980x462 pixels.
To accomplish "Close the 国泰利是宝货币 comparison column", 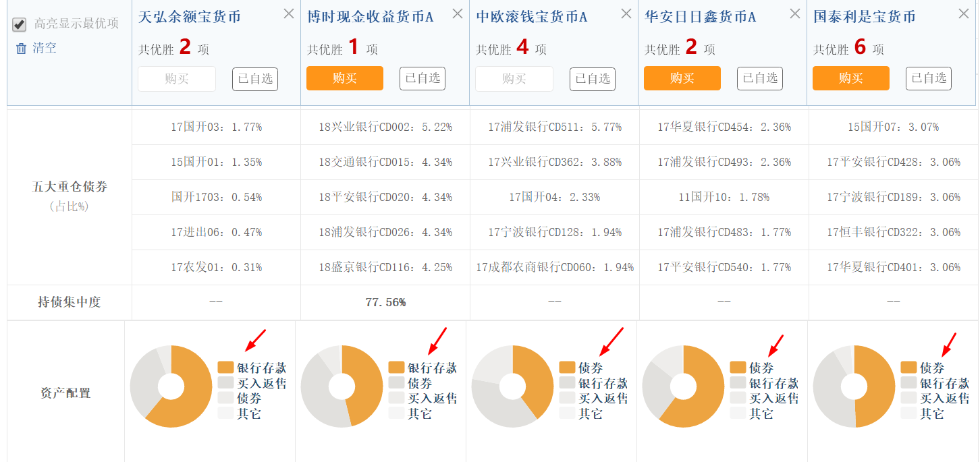I will click(x=963, y=13).
